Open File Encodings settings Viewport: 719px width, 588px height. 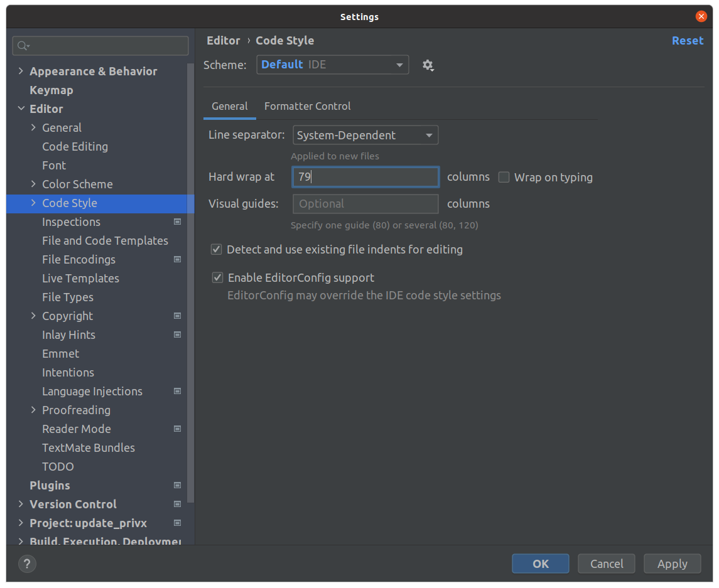point(79,259)
